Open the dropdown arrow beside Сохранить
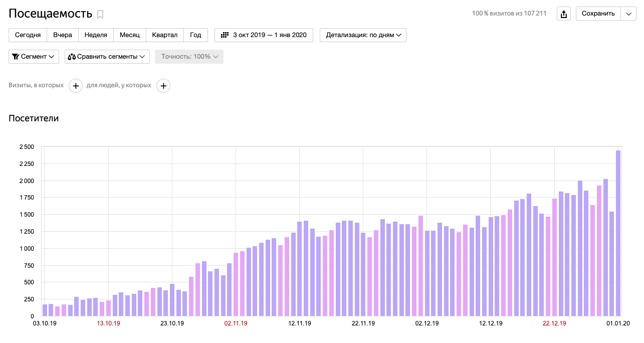The width and height of the screenshot is (644, 343). [628, 14]
